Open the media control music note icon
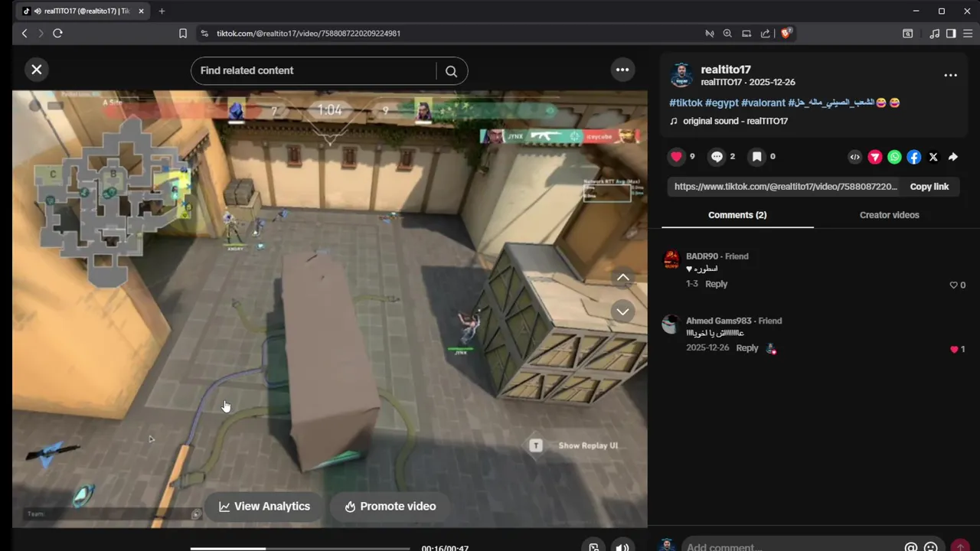The height and width of the screenshot is (551, 980). tap(934, 33)
